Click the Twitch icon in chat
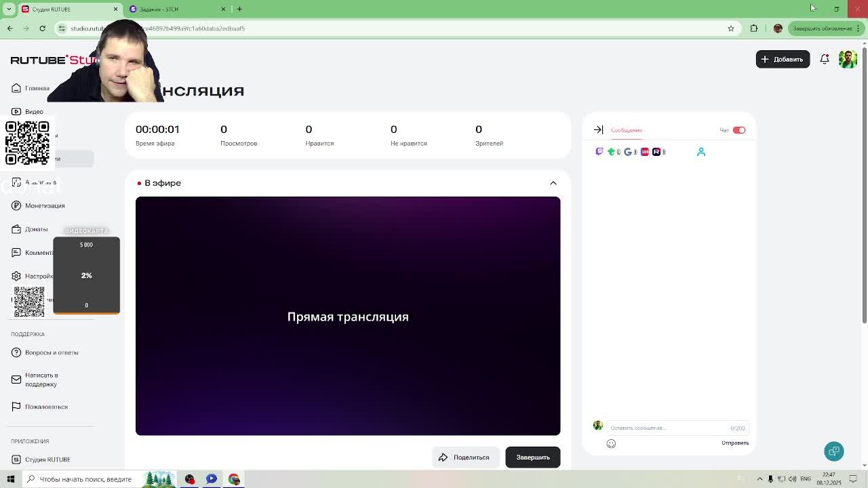This screenshot has height=488, width=868. click(599, 152)
